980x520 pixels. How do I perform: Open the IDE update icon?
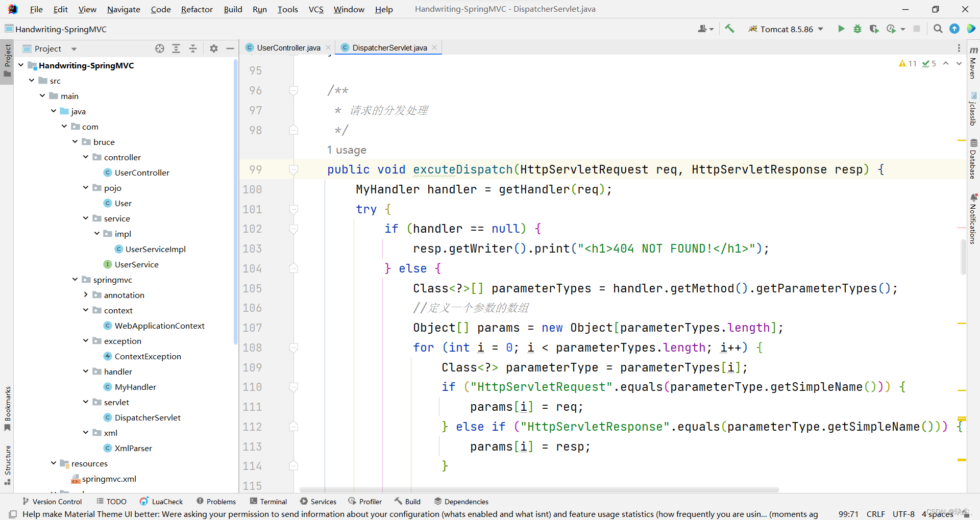pyautogui.click(x=954, y=29)
